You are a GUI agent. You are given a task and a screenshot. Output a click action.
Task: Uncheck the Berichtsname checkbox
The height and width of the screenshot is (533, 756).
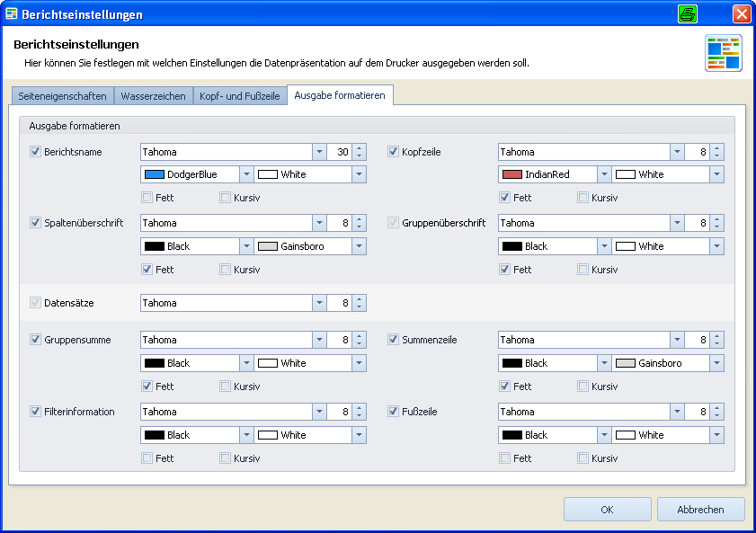pyautogui.click(x=35, y=152)
